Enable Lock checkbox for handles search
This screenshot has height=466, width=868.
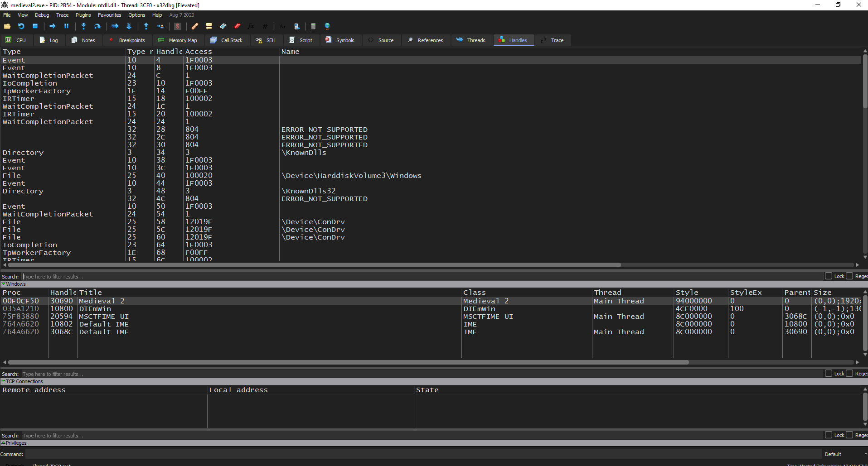pyautogui.click(x=829, y=276)
